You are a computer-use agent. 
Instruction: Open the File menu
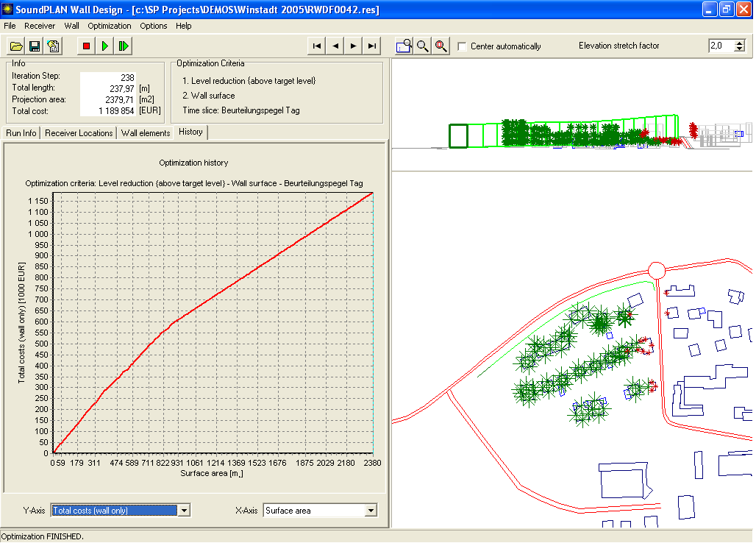(10, 26)
